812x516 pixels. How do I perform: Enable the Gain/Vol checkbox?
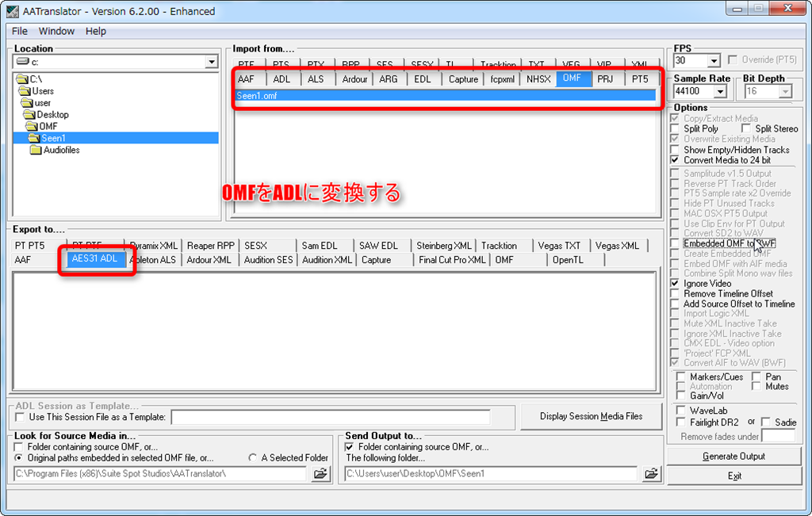(x=681, y=396)
